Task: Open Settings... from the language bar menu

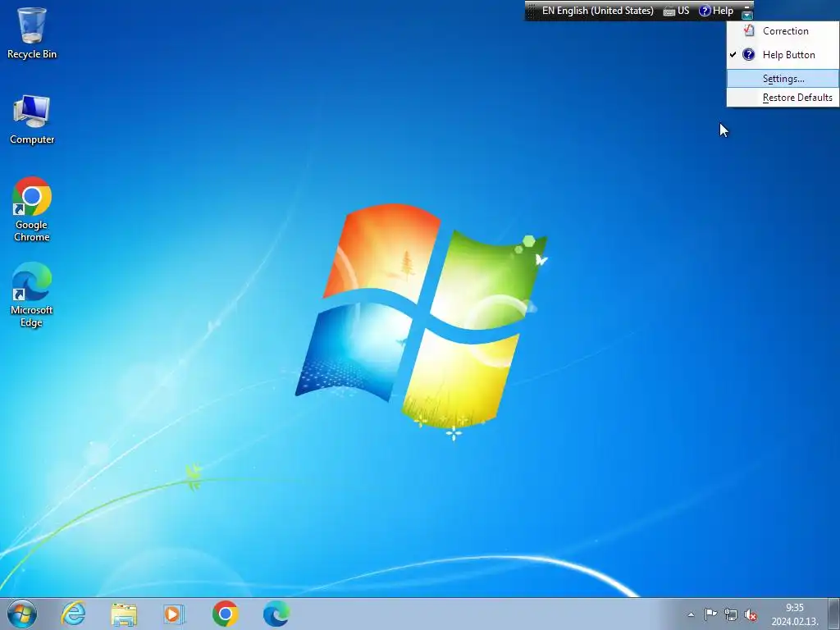Action: pos(783,79)
